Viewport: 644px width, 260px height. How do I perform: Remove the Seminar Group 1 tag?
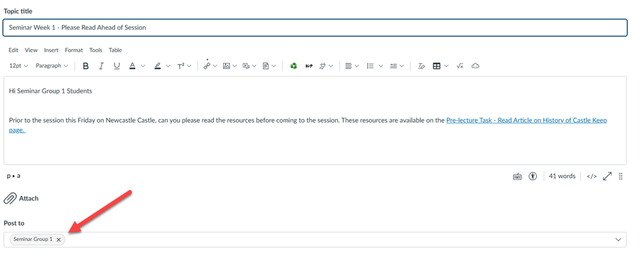(58, 239)
